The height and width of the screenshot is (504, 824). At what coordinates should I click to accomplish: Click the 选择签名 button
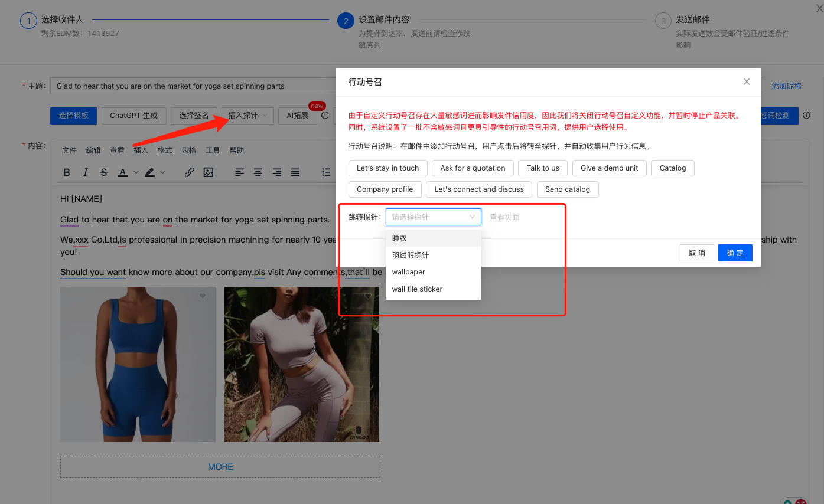[194, 116]
